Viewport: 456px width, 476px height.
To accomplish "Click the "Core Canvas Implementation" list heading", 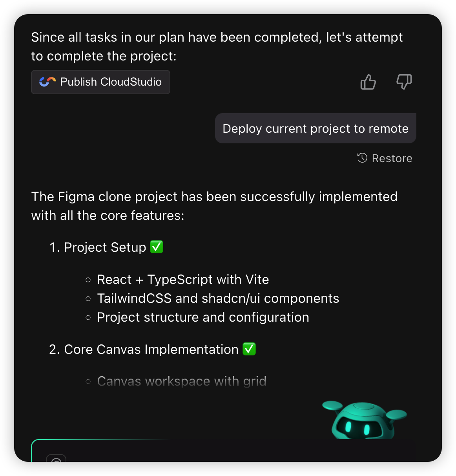I will (x=151, y=349).
